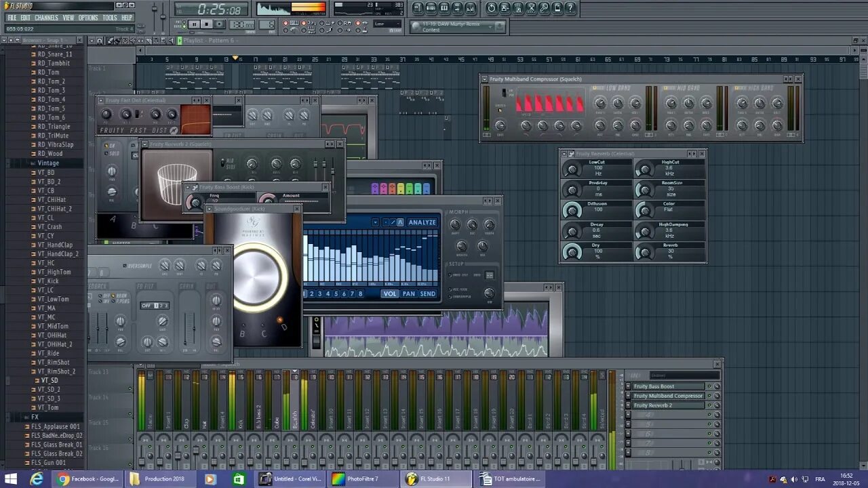Click the undo history toolbar icon

coord(492,8)
